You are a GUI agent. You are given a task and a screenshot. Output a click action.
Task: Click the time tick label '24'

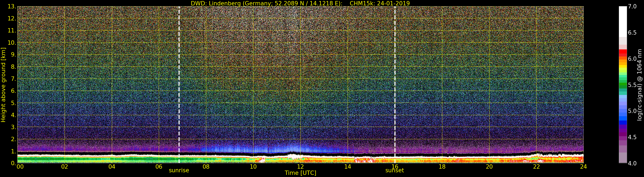[x=583, y=167]
